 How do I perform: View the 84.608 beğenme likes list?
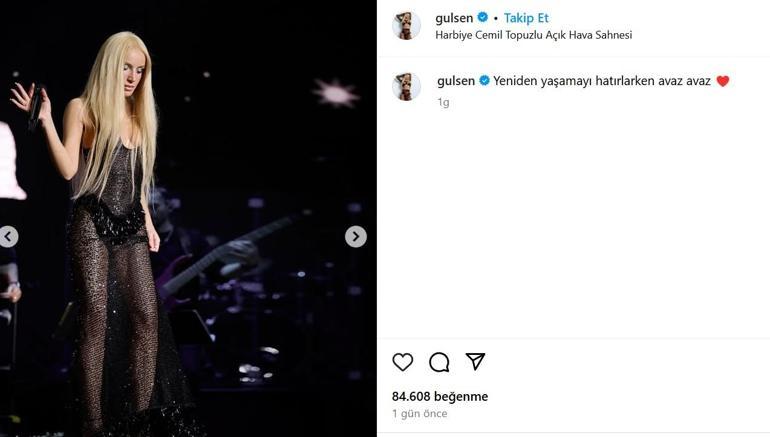pyautogui.click(x=440, y=396)
